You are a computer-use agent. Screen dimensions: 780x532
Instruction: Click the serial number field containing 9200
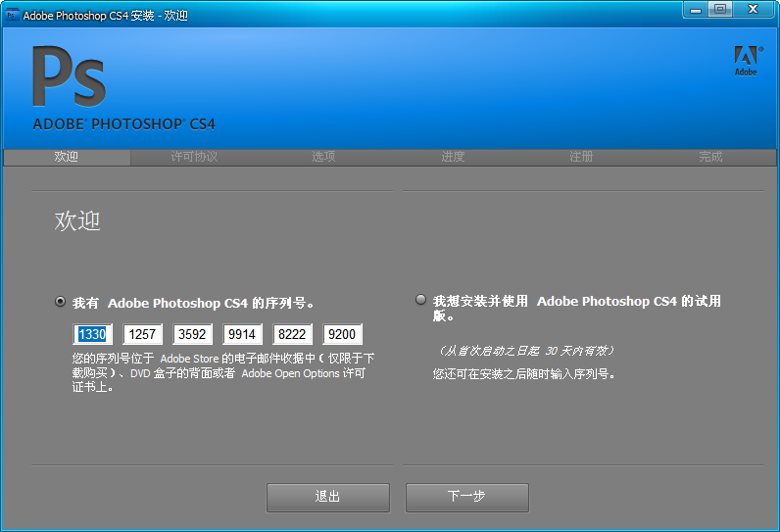tap(342, 334)
